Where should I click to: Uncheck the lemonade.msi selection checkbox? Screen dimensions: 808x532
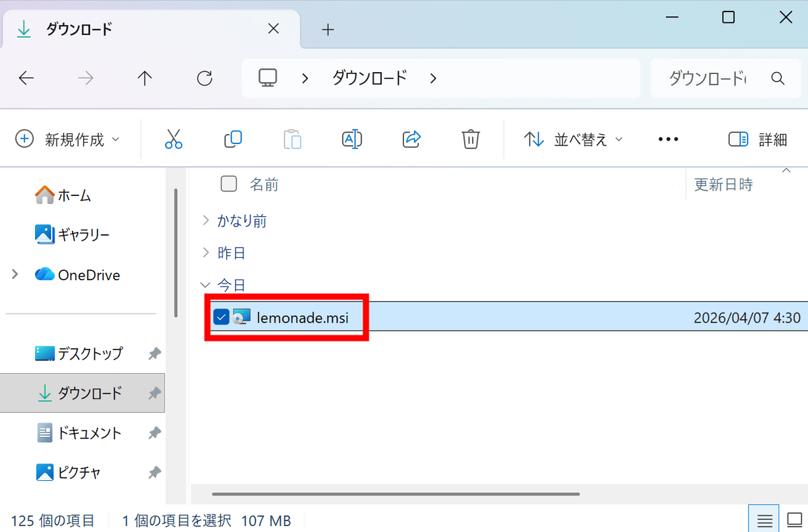(x=221, y=317)
